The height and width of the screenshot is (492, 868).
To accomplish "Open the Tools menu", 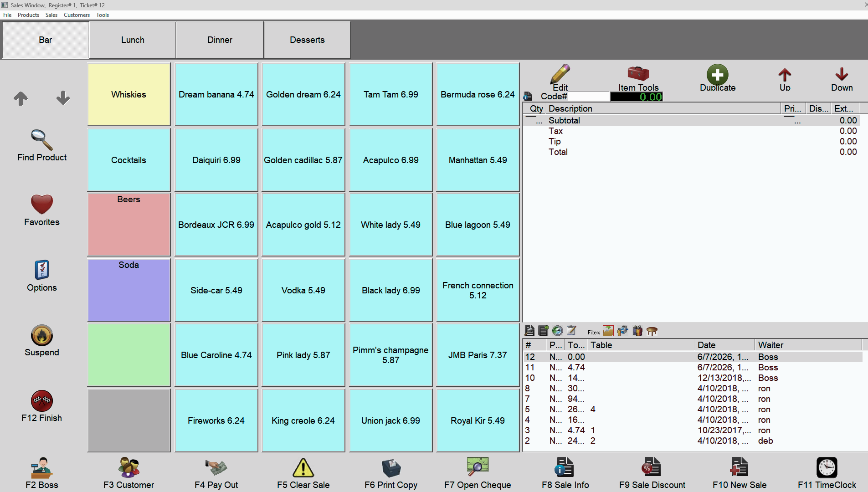I will click(x=103, y=15).
